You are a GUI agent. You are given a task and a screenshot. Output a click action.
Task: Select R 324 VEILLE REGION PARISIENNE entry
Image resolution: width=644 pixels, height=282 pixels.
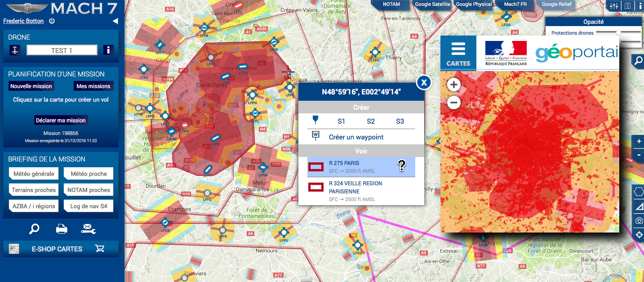coord(361,191)
